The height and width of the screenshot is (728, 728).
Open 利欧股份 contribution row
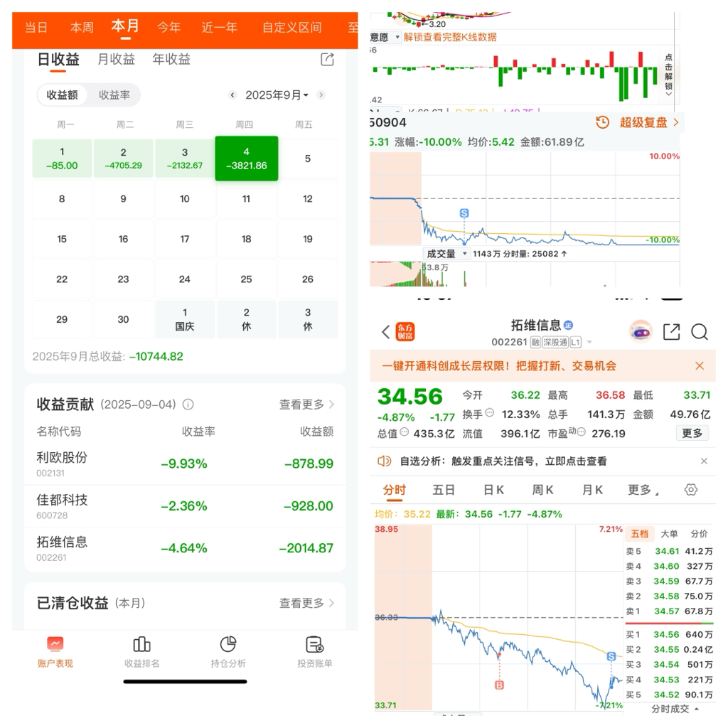(x=185, y=464)
